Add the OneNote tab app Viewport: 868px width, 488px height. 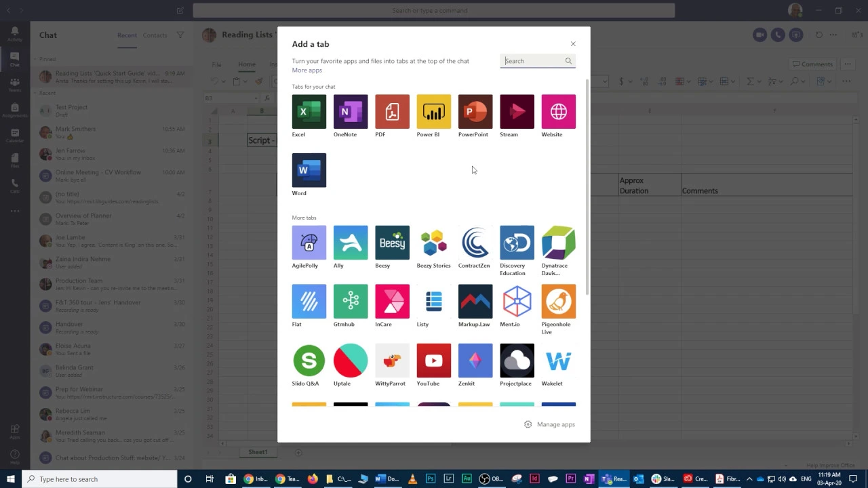(x=351, y=112)
